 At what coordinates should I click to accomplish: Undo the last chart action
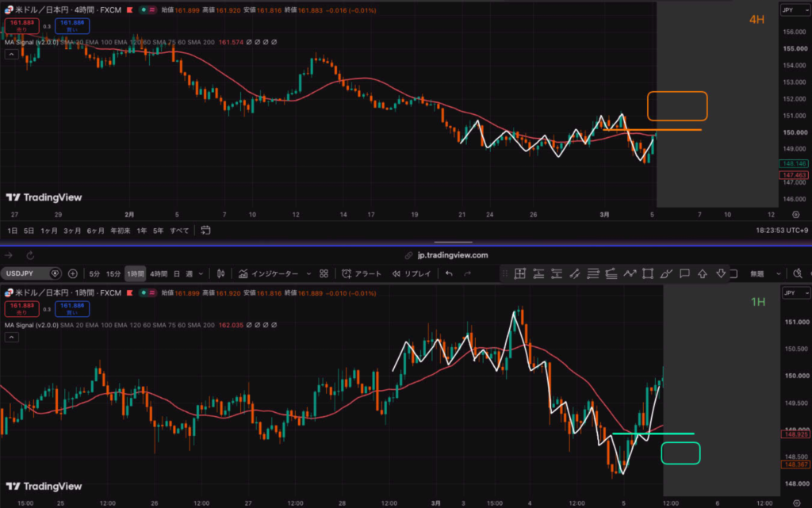coord(449,273)
